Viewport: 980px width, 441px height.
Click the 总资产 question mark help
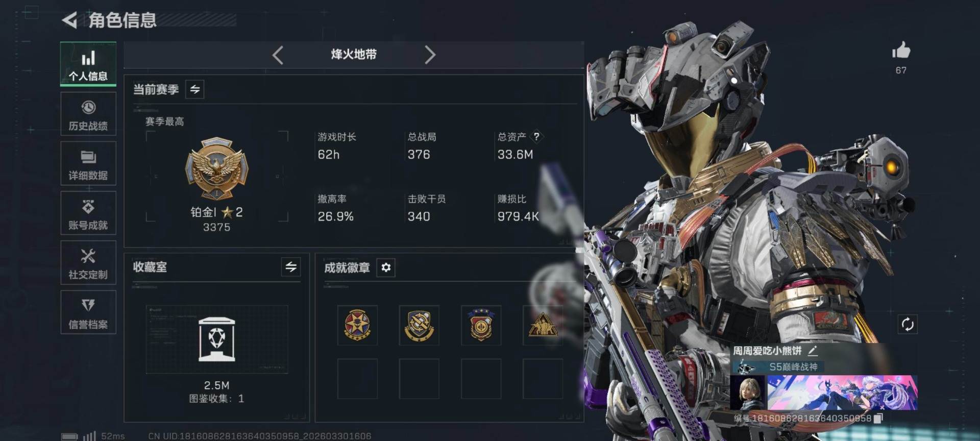(536, 136)
